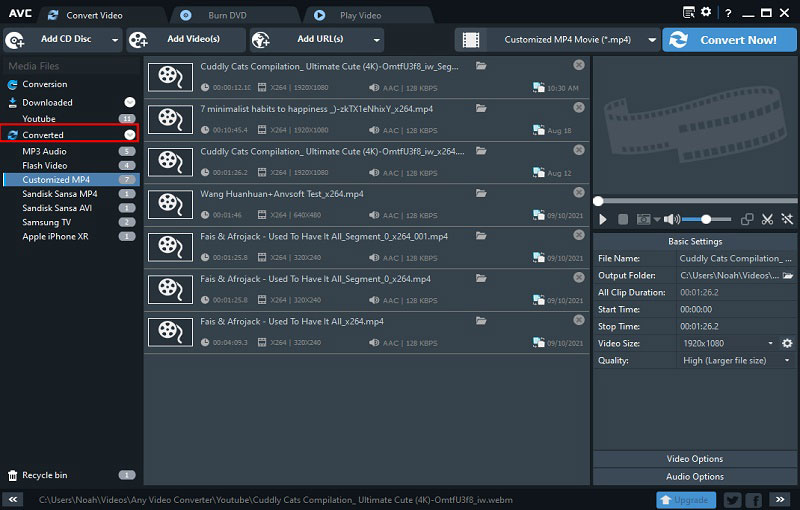Expand the Audio Options section

tap(694, 477)
